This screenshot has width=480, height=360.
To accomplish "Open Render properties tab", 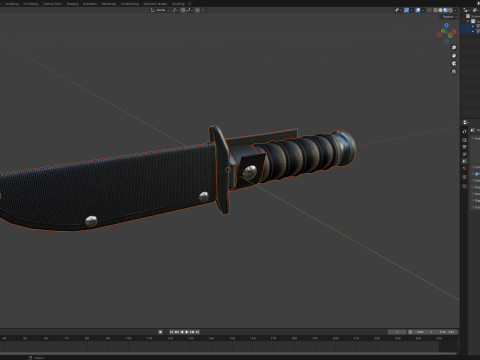I will click(464, 140).
